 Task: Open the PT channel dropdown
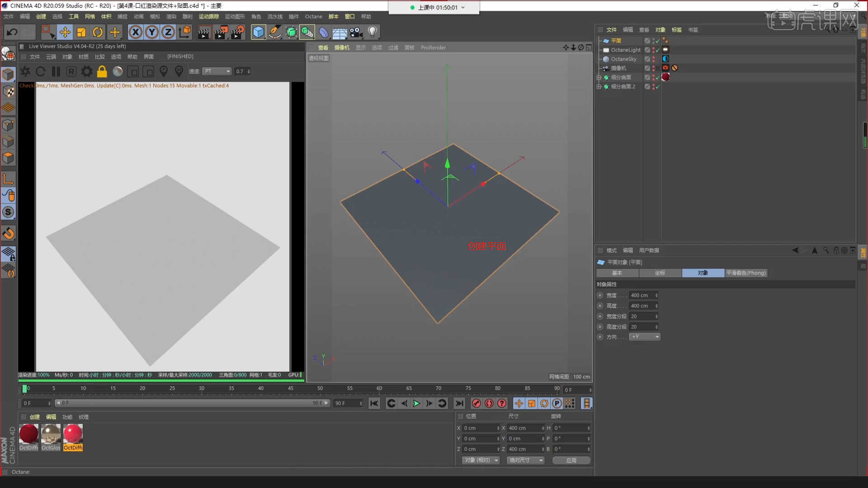(217, 71)
